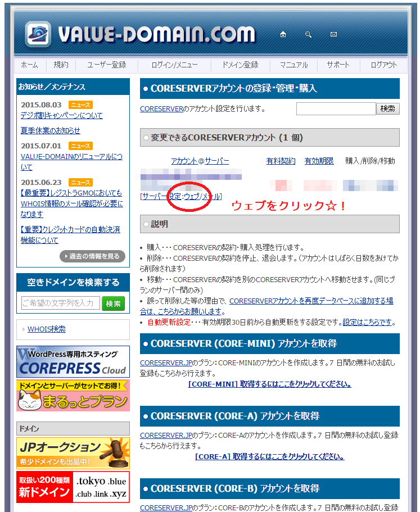
Task: Click the domain search text field
Action: click(x=60, y=303)
